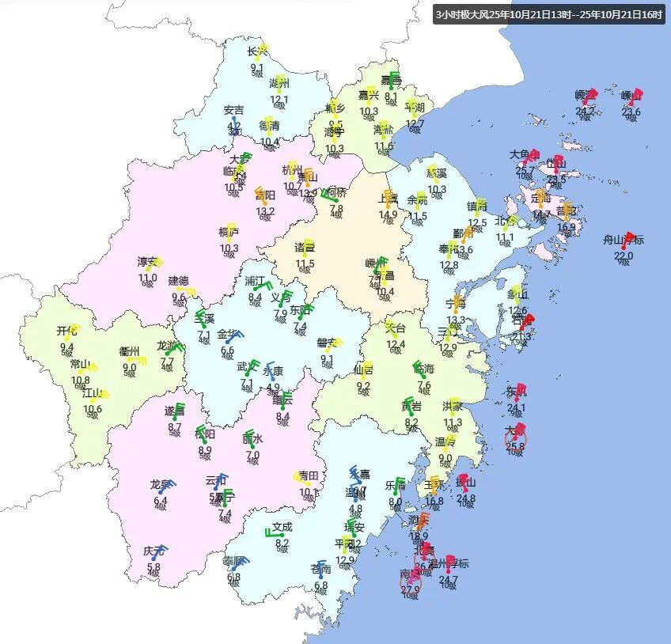Viewport: 671px width, 644px height.
Task: Select the 24.8 wind value under 披山
Action: click(465, 498)
